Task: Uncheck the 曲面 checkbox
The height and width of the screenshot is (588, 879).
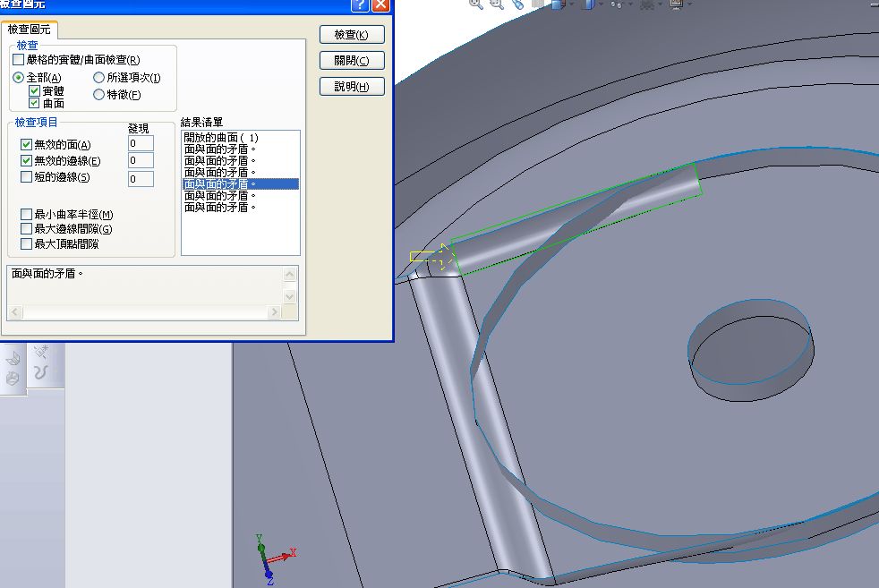Action: (x=34, y=103)
